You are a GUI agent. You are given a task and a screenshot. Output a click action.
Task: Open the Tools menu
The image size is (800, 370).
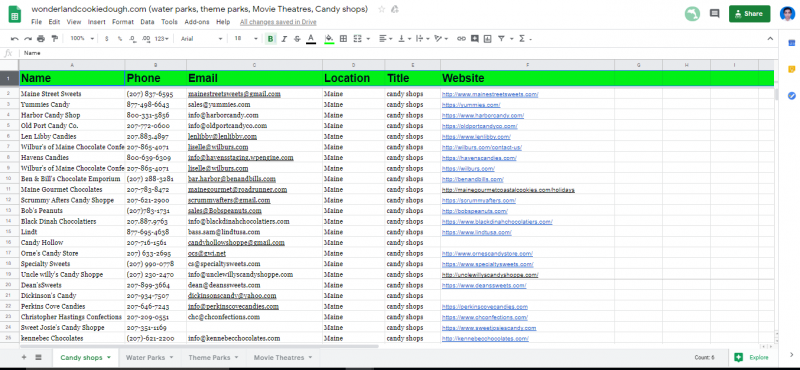[169, 22]
